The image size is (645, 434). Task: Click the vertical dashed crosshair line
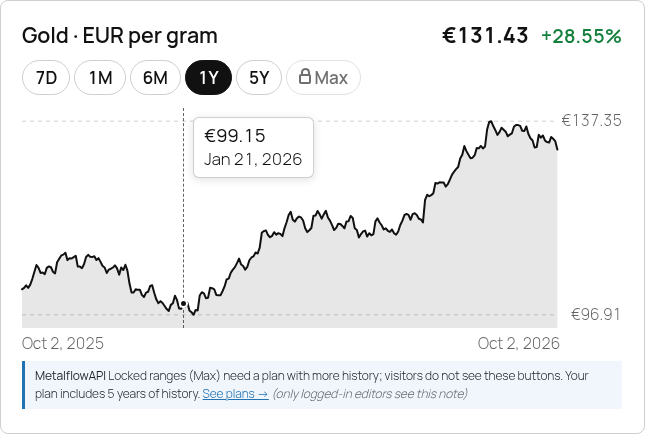[183, 218]
